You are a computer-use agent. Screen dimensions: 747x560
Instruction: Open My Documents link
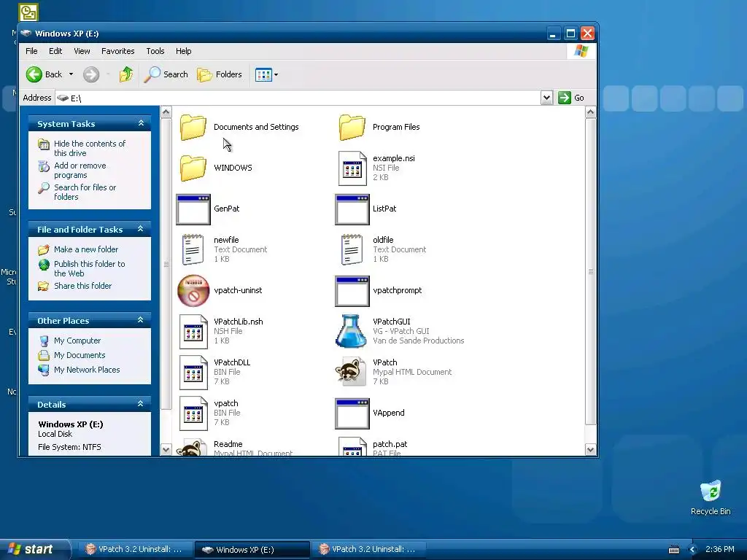coord(80,355)
